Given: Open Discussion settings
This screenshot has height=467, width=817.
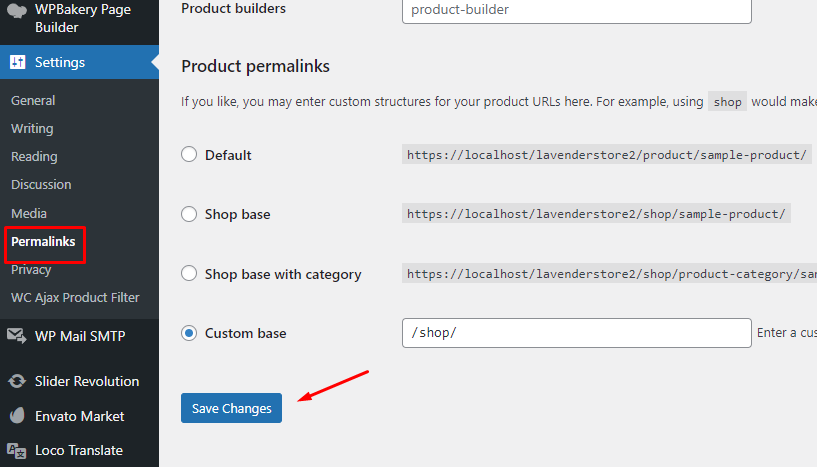Looking at the screenshot, I should 41,185.
